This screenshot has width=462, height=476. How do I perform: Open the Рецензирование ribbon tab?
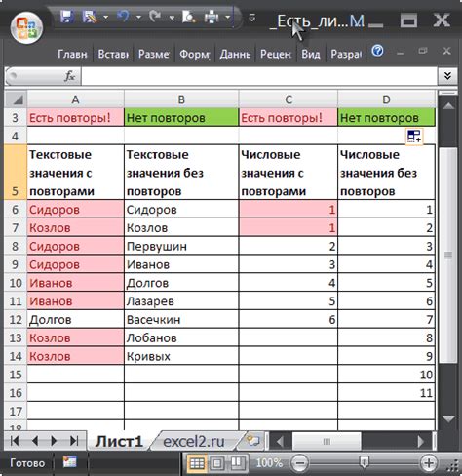(276, 54)
